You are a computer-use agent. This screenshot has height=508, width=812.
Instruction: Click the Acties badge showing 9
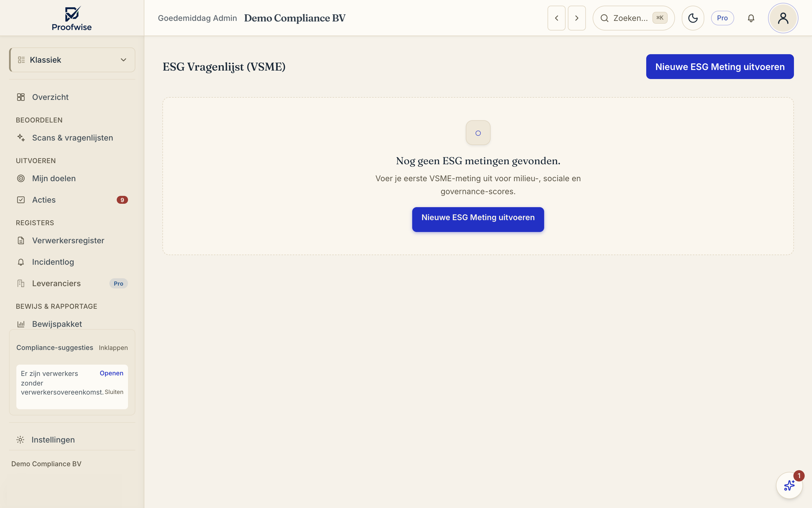coord(122,200)
